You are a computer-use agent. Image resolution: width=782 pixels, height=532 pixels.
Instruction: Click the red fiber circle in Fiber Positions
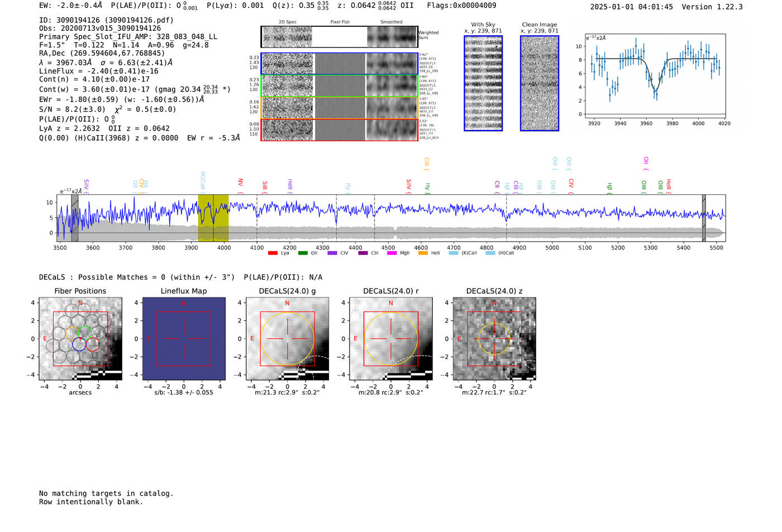93,344
